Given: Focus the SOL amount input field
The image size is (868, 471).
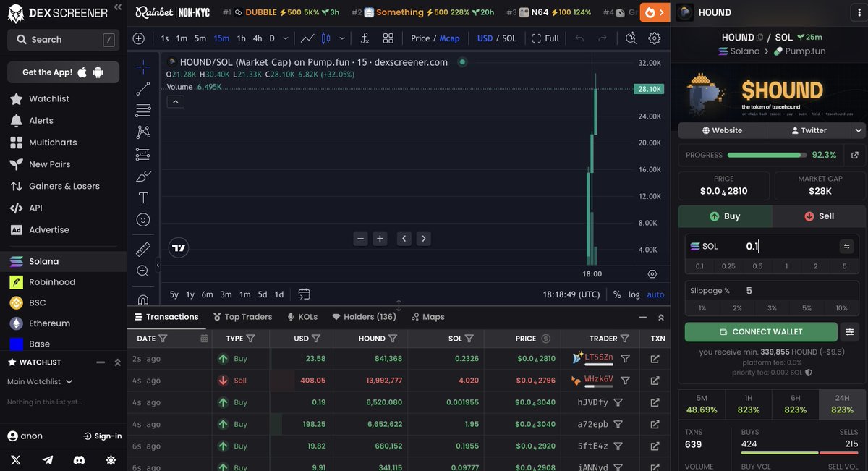Looking at the screenshot, I should point(772,246).
